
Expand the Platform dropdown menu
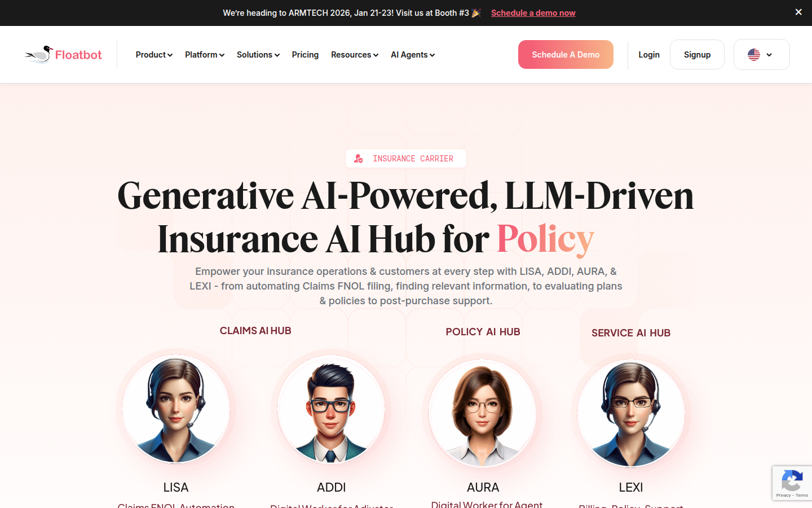pyautogui.click(x=205, y=55)
